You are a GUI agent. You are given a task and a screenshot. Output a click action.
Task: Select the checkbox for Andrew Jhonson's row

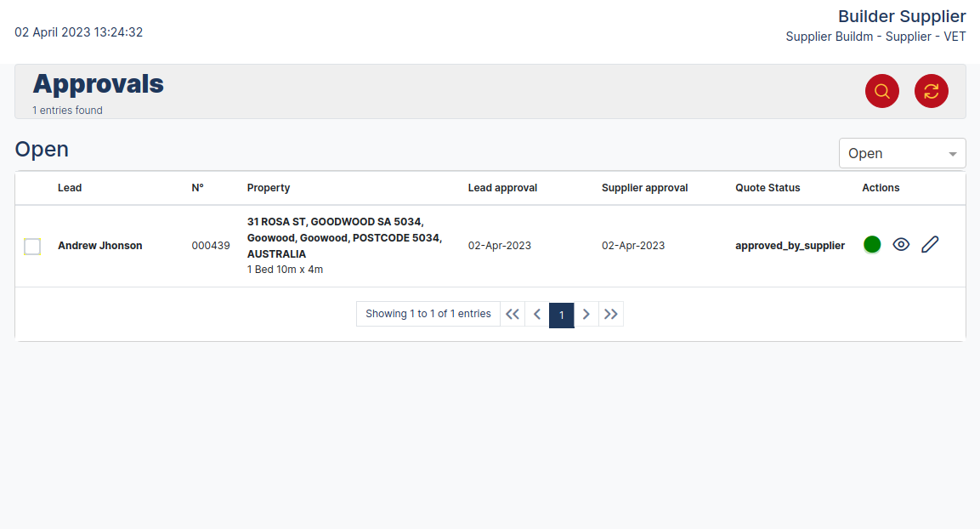point(31,246)
